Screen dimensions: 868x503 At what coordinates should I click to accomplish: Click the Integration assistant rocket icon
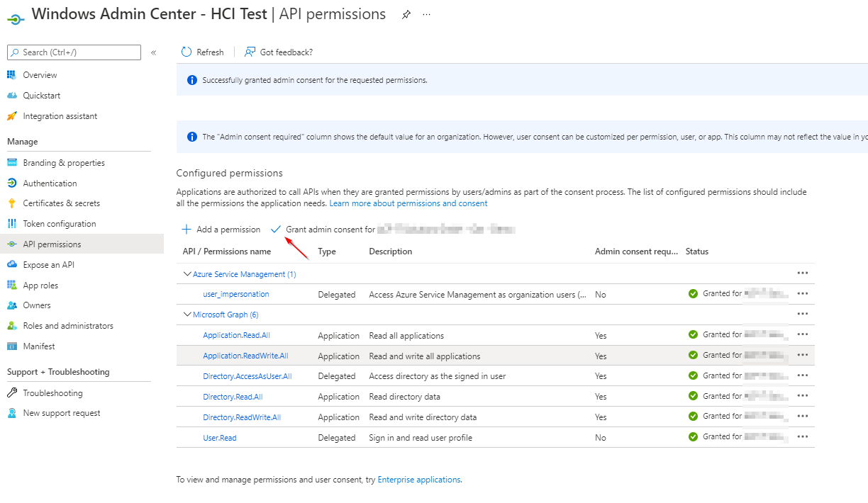(x=12, y=116)
